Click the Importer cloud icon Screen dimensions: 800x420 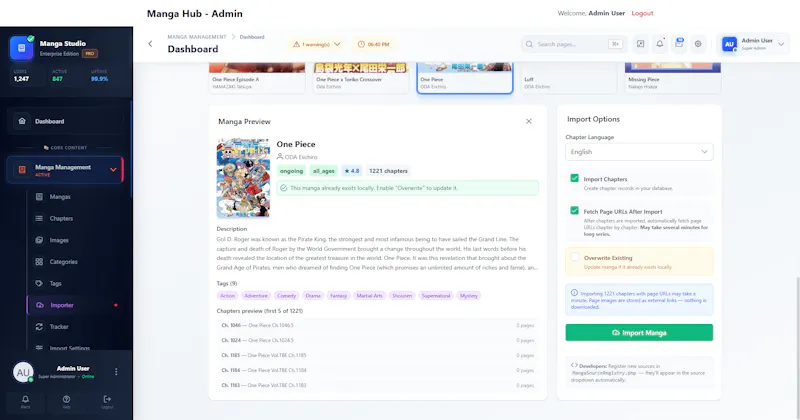click(x=40, y=305)
